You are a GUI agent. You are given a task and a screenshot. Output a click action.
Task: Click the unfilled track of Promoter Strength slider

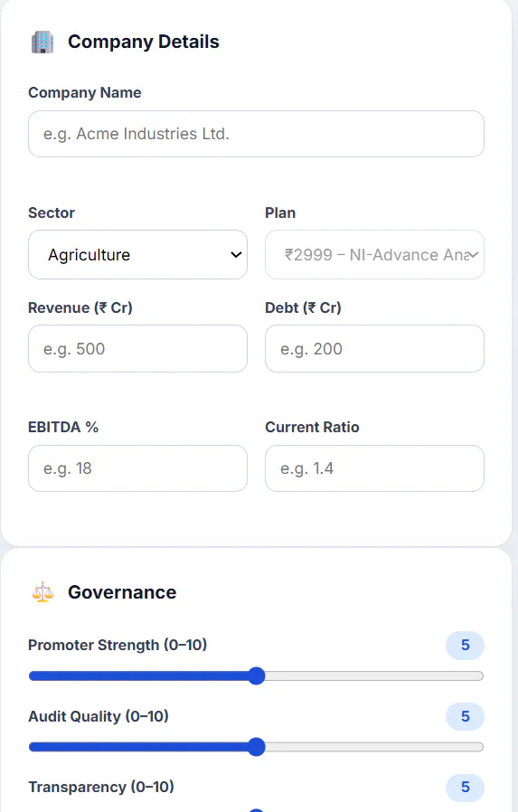tap(374, 675)
